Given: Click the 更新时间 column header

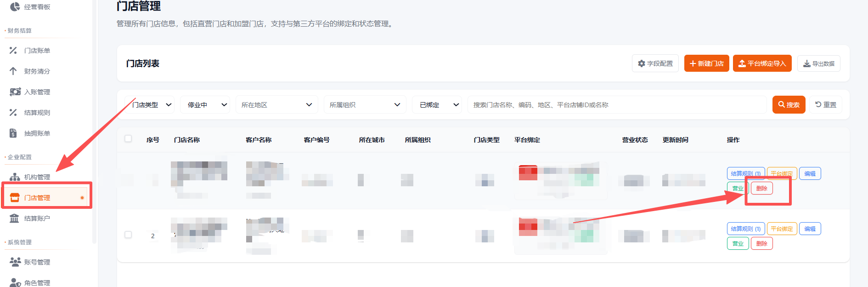Looking at the screenshot, I should pos(676,140).
